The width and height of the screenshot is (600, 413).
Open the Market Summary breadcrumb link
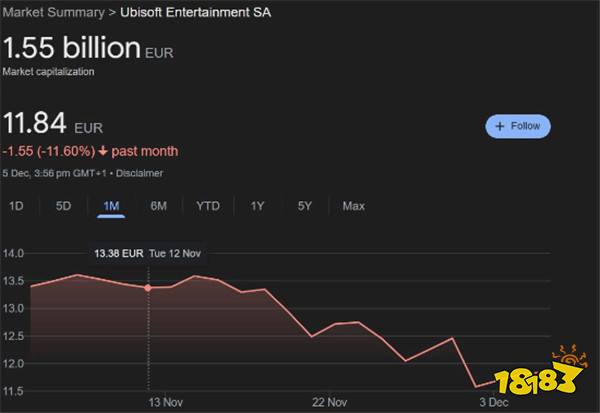tap(54, 12)
